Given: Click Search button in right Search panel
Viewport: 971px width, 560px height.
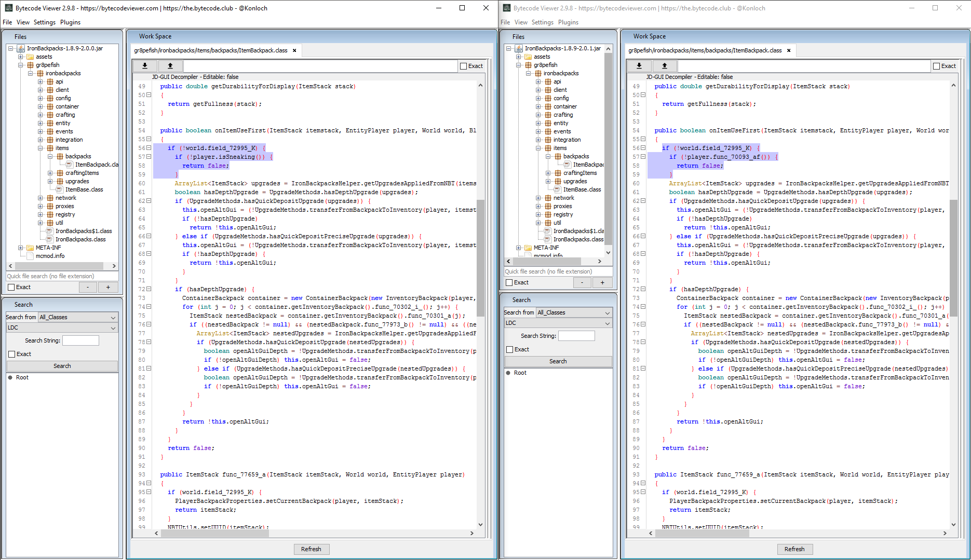Looking at the screenshot, I should [558, 361].
